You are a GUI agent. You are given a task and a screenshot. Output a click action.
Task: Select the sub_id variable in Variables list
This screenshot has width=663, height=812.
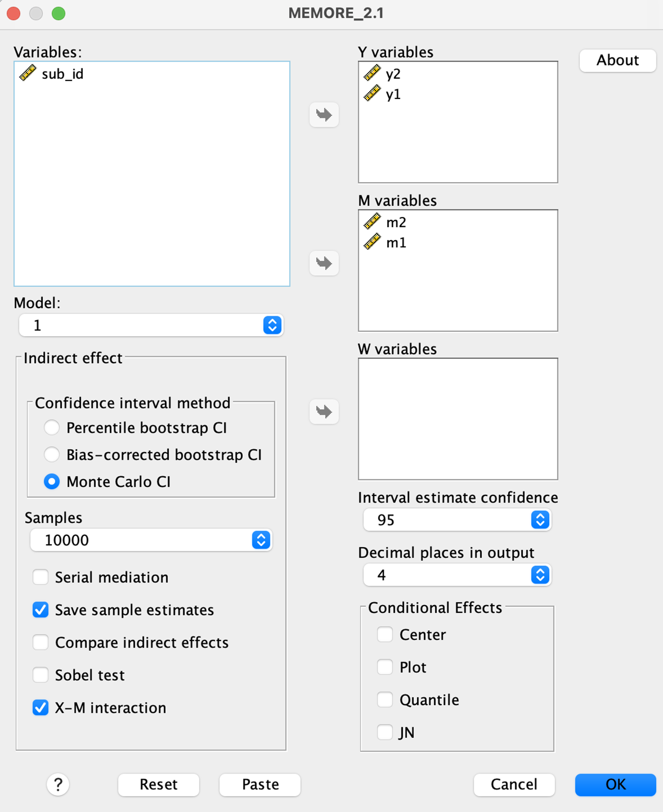[51, 74]
